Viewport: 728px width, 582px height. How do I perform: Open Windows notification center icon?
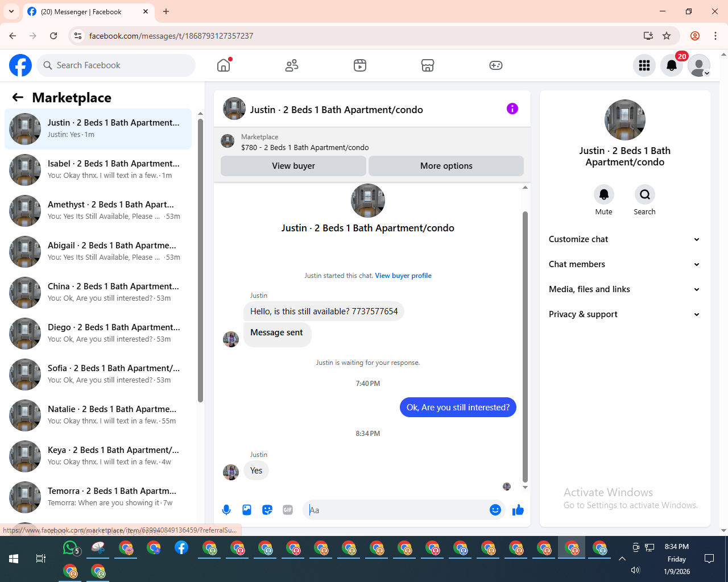pyautogui.click(x=709, y=559)
